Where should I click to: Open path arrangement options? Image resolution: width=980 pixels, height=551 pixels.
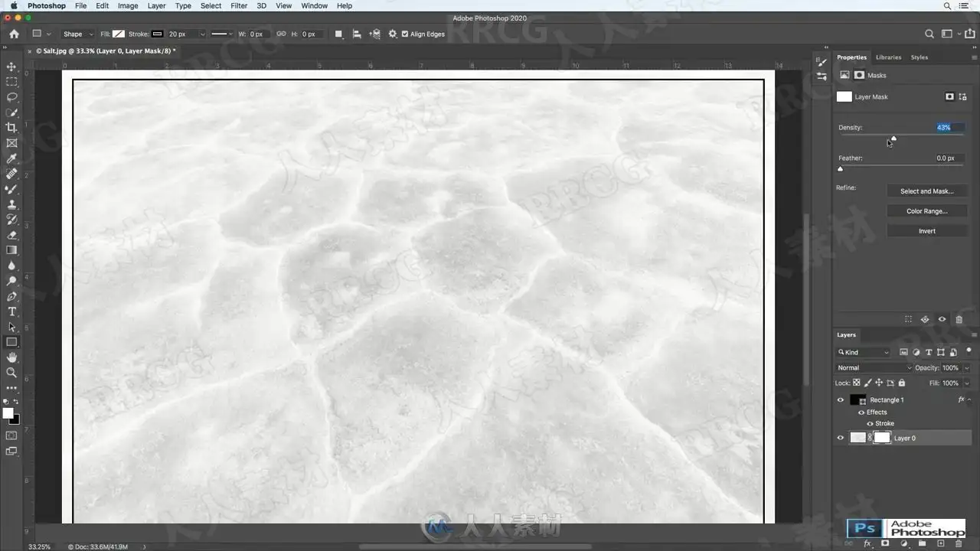(x=374, y=34)
